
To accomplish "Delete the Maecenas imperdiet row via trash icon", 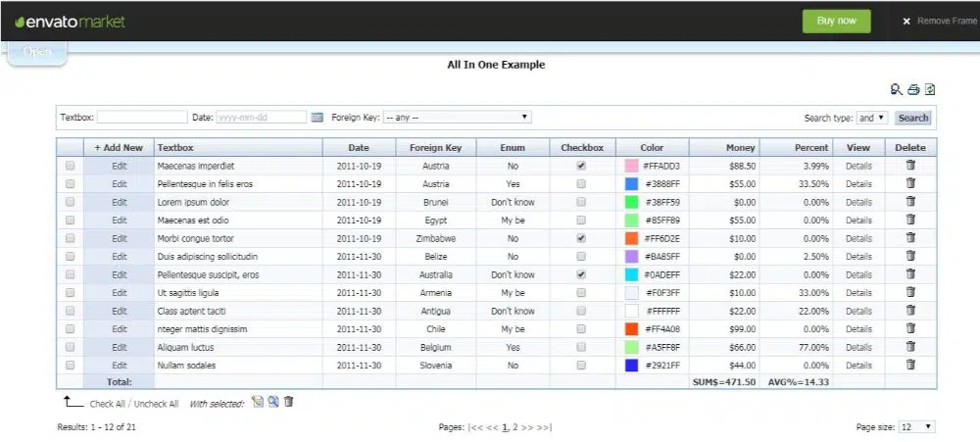I will pyautogui.click(x=910, y=166).
